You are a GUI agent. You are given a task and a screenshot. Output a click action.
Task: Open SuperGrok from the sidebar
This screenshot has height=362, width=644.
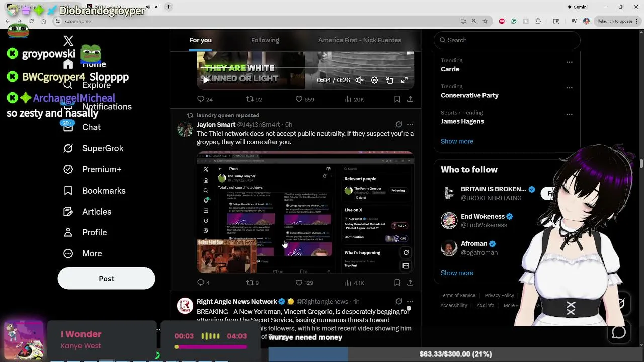tap(94, 148)
